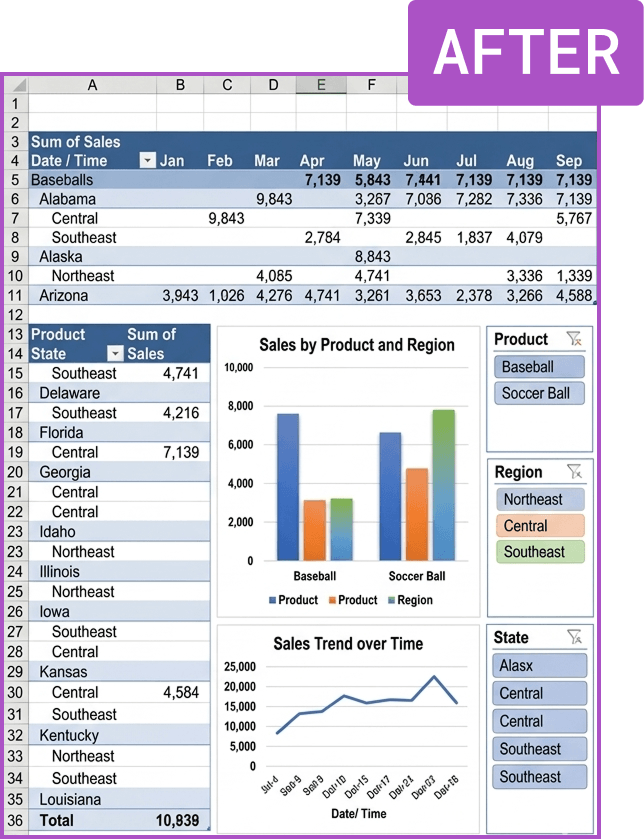Clear the State slicer filter icon
Screen dimensions: 644x839
click(574, 637)
